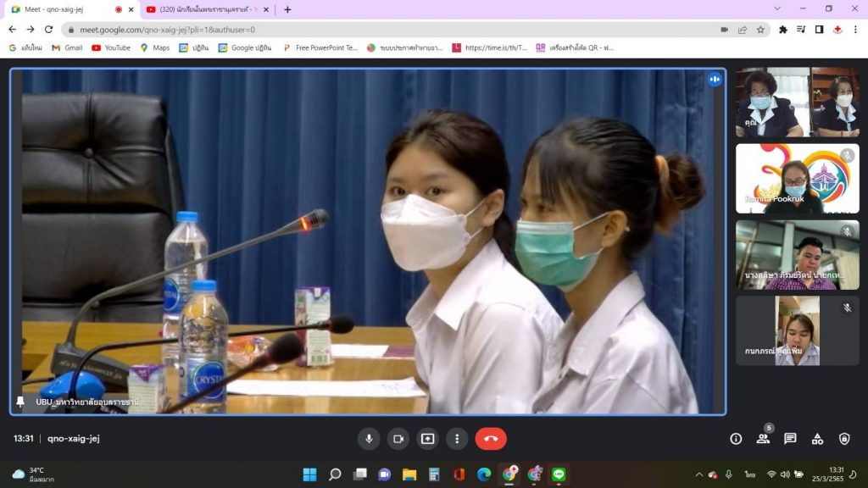The height and width of the screenshot is (488, 868).
Task: Click the Present now screen share icon
Action: click(427, 439)
